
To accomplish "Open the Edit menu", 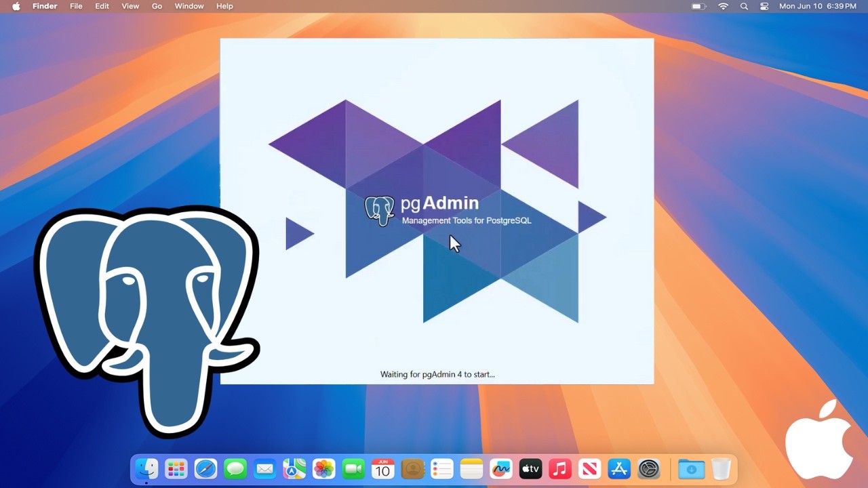I will tap(102, 6).
